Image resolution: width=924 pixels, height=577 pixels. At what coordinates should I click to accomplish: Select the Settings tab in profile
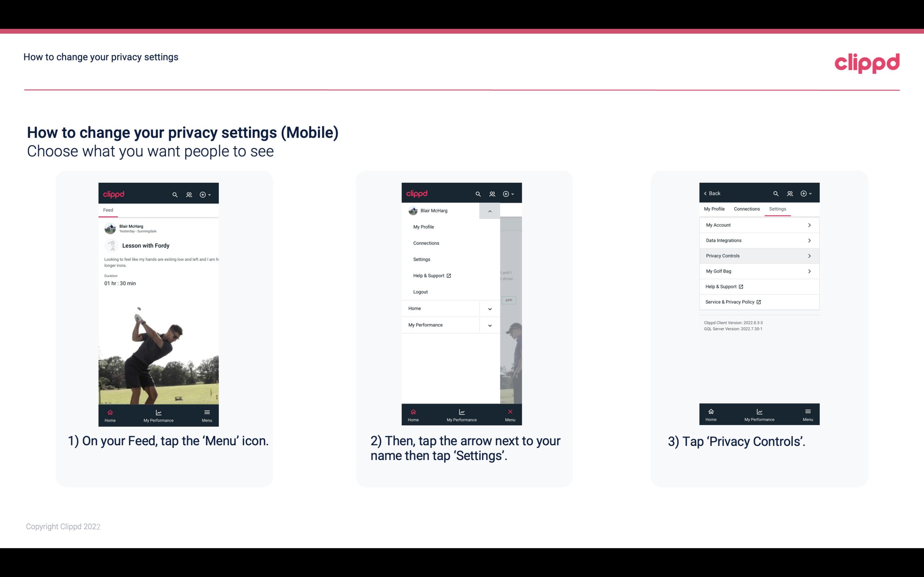(778, 209)
